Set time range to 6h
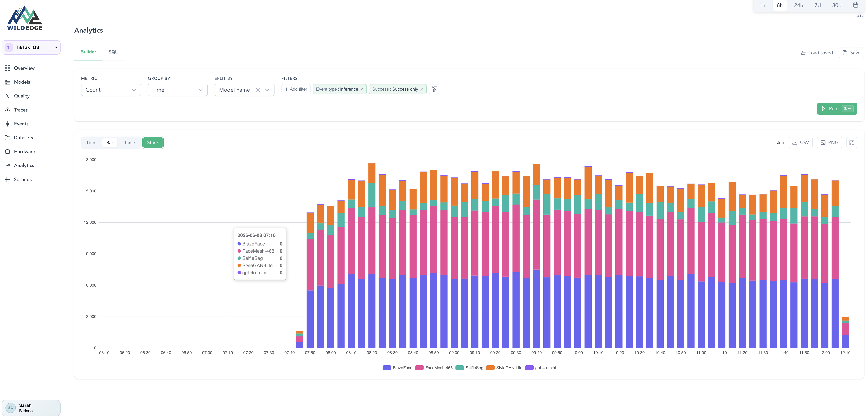Screen dimensions: 868x419 coord(780,5)
